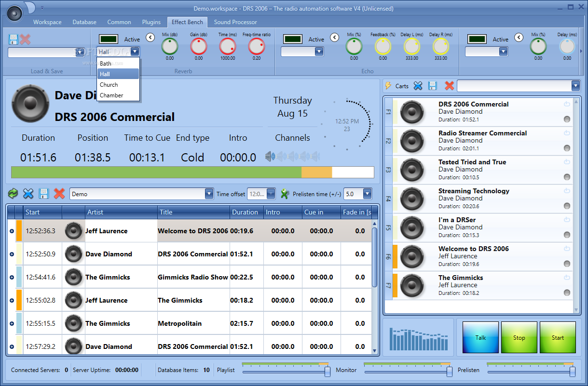Select Bath from the Reverb preset list
588x386 pixels.
[118, 63]
